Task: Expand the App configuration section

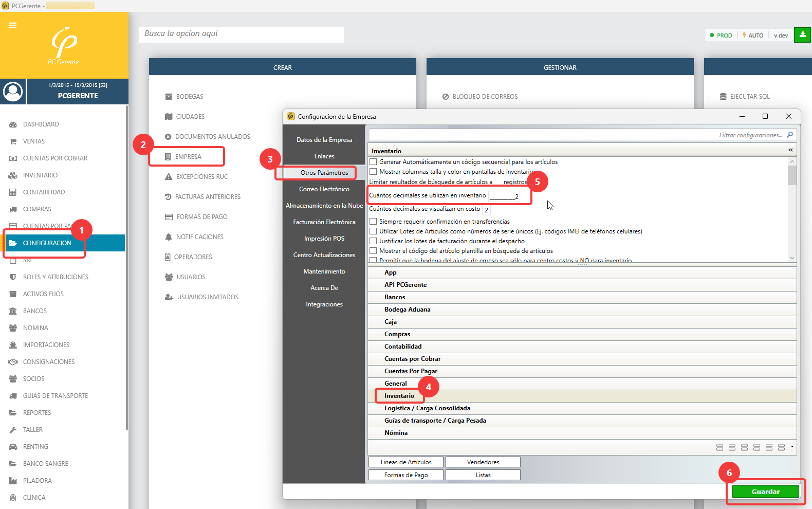Action: [582, 272]
